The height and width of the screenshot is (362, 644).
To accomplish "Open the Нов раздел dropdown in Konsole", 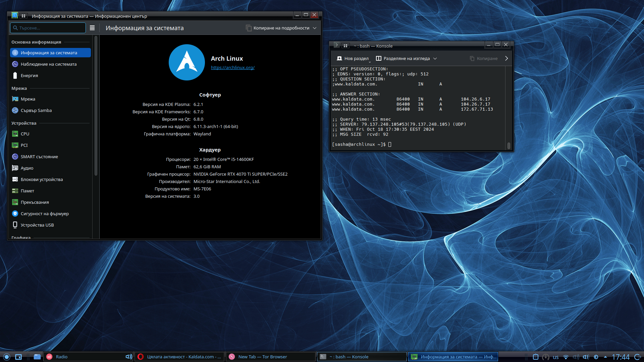I will pyautogui.click(x=370, y=61).
